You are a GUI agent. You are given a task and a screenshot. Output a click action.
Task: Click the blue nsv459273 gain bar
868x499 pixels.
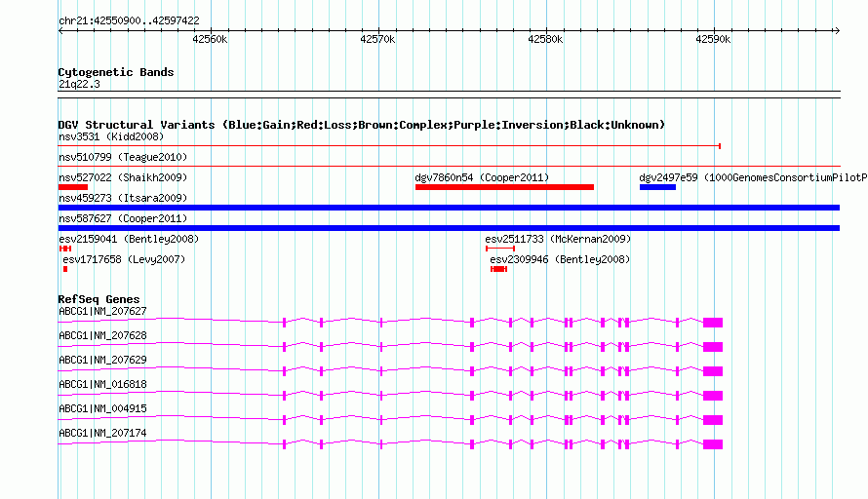click(x=449, y=208)
